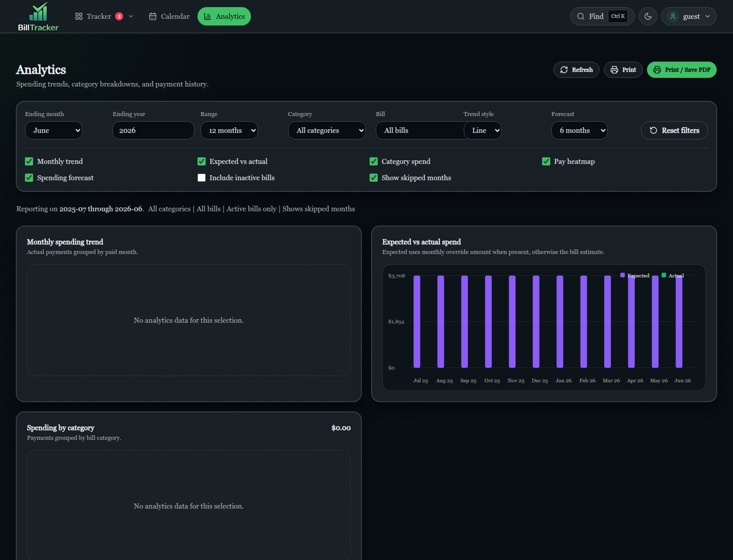The width and height of the screenshot is (733, 560).
Task: Uncheck Expected vs actual checkbox
Action: tap(202, 161)
